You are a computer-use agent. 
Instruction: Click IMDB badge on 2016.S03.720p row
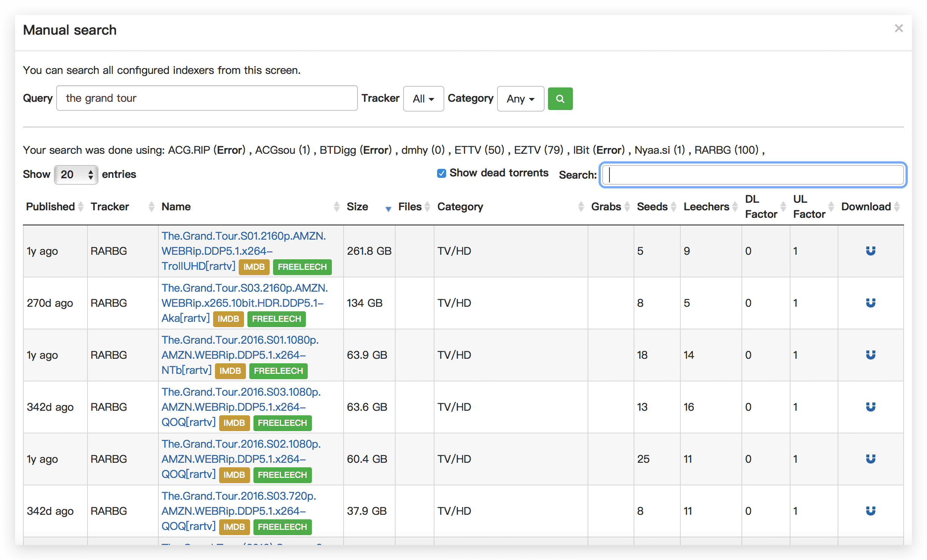click(x=234, y=527)
